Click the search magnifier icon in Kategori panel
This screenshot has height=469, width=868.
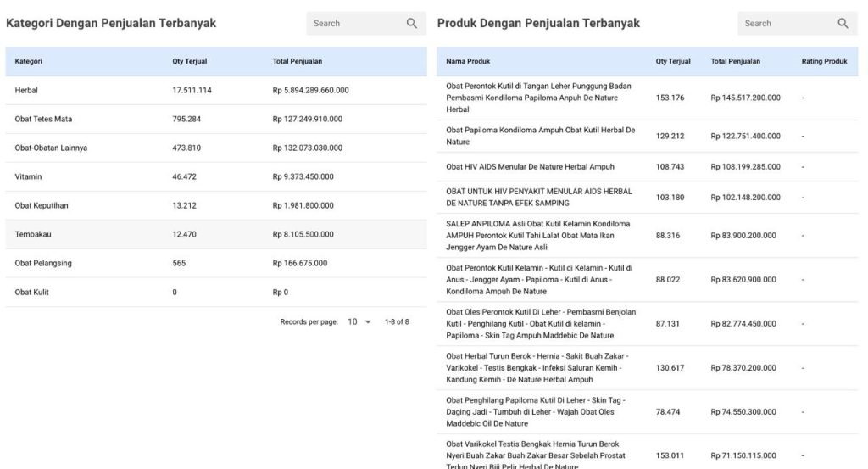click(x=411, y=23)
